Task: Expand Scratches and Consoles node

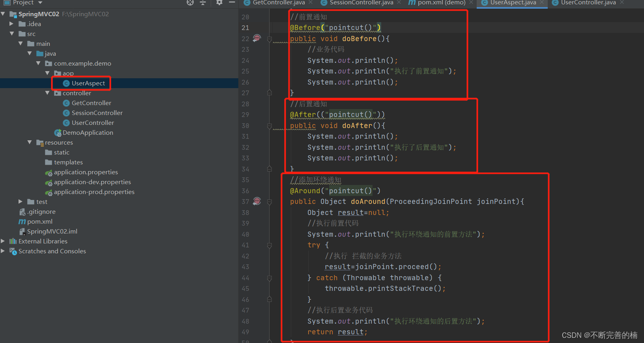Action: (x=3, y=251)
